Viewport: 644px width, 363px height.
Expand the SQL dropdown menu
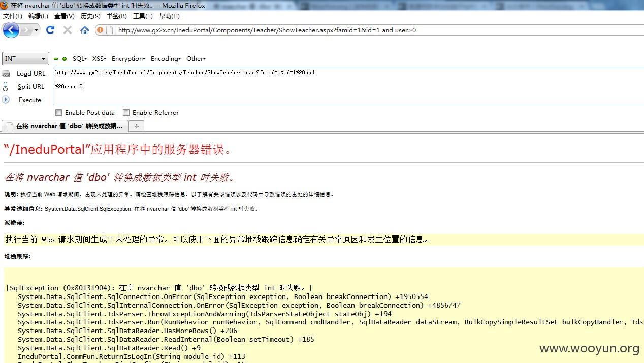(x=80, y=59)
